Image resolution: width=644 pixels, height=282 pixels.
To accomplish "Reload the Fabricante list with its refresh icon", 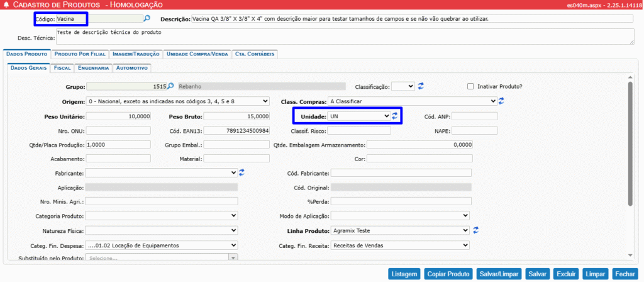I will tap(242, 172).
